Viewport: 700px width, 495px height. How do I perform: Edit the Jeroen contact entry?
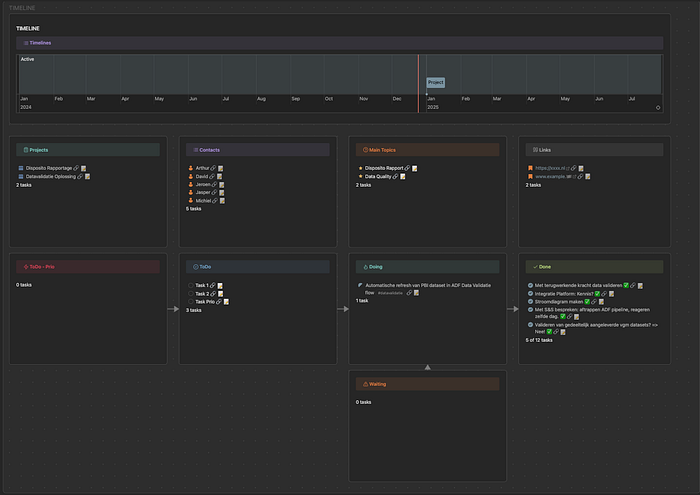pyautogui.click(x=221, y=184)
